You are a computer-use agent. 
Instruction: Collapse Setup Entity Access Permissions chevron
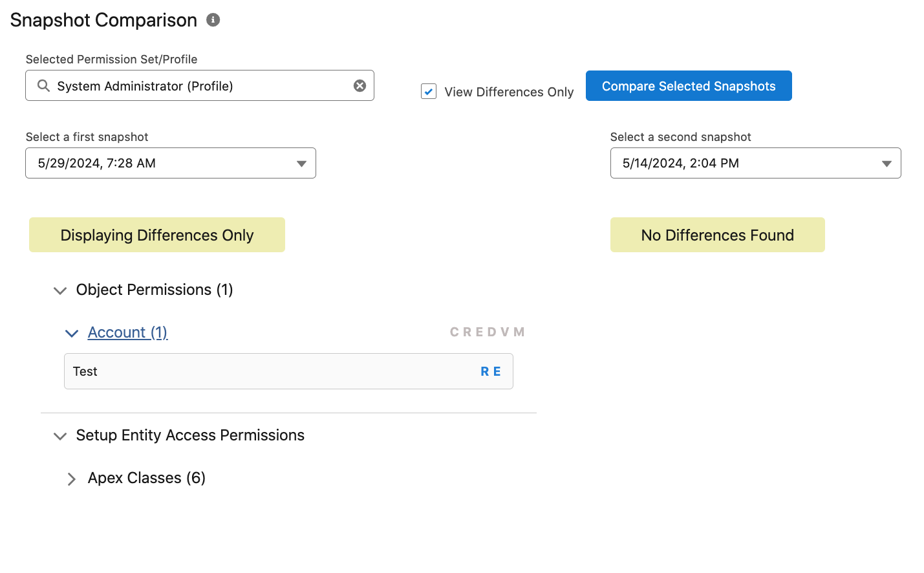(60, 436)
